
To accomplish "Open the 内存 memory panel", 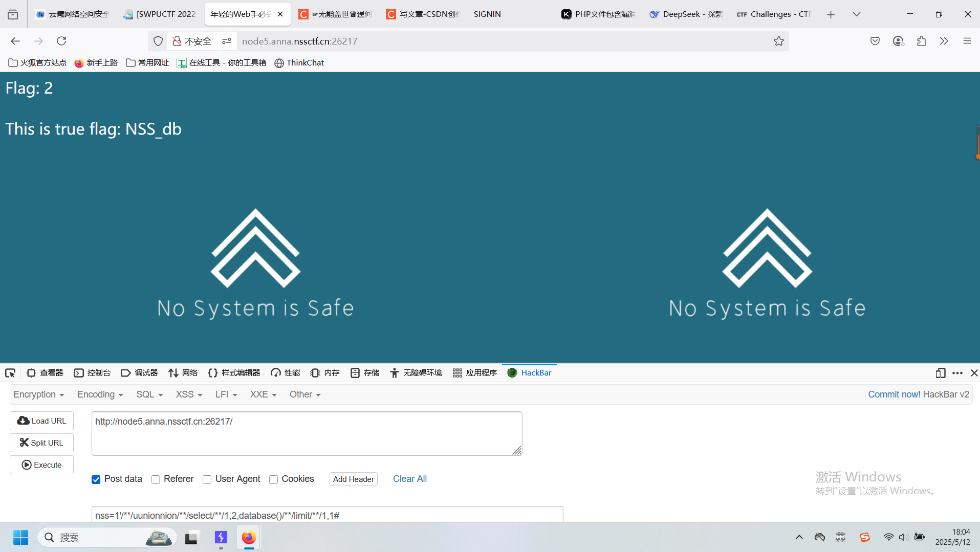I will 325,373.
